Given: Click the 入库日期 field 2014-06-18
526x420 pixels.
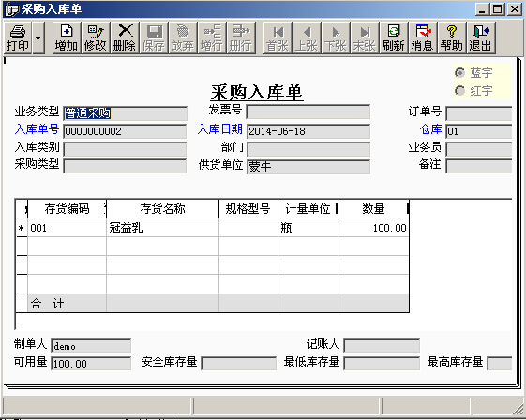Looking at the screenshot, I should [308, 131].
